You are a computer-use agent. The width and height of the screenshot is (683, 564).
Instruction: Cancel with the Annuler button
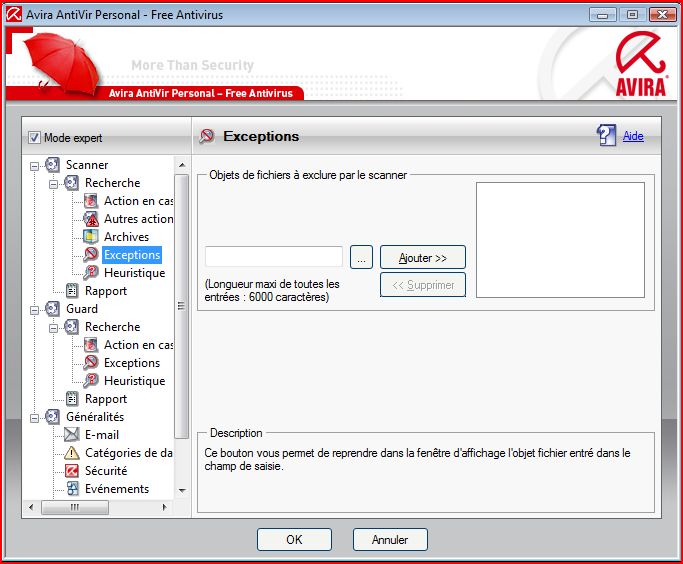[x=390, y=540]
